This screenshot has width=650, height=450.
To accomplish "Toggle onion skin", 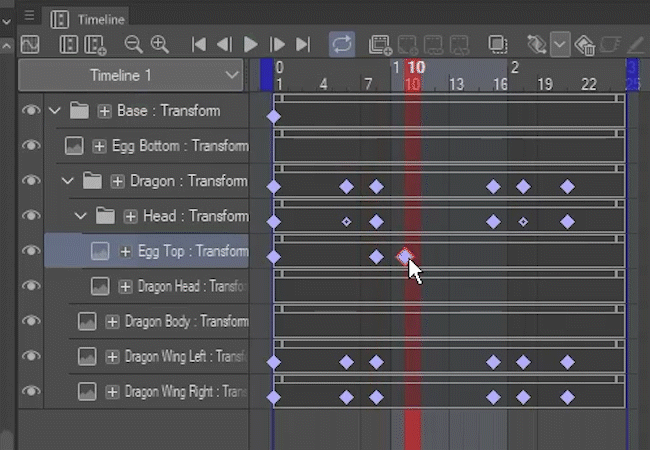I will click(x=497, y=44).
